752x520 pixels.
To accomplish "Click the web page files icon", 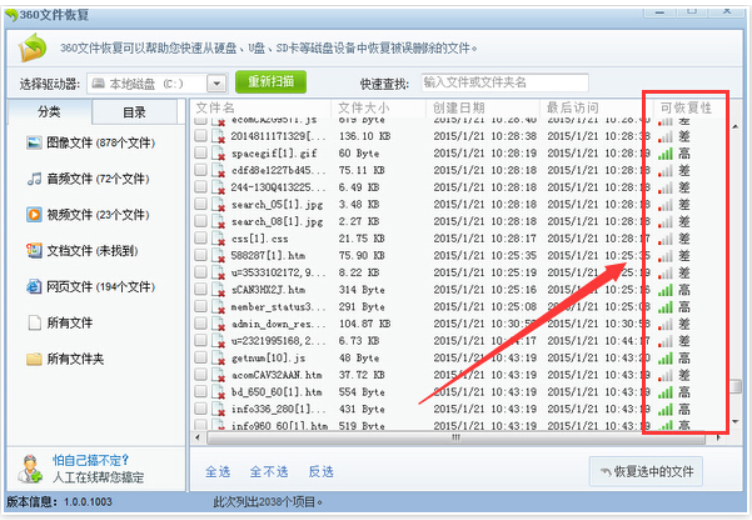I will point(34,287).
